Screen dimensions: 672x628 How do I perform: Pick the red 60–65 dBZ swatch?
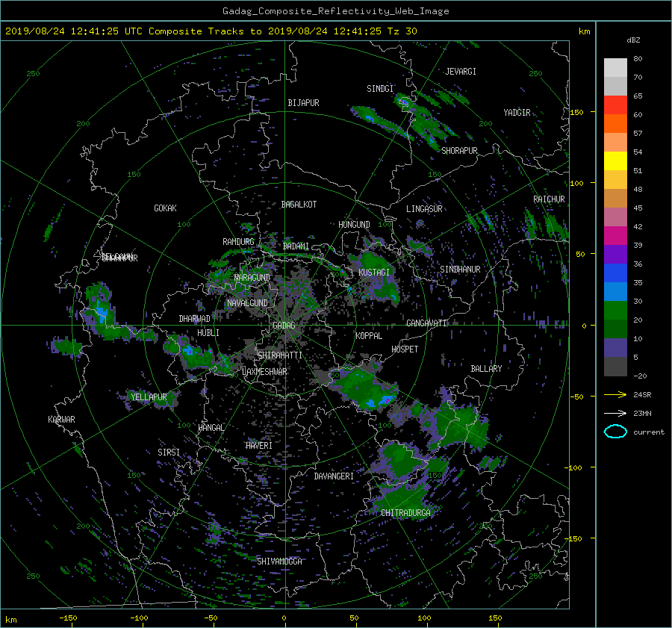[x=615, y=105]
